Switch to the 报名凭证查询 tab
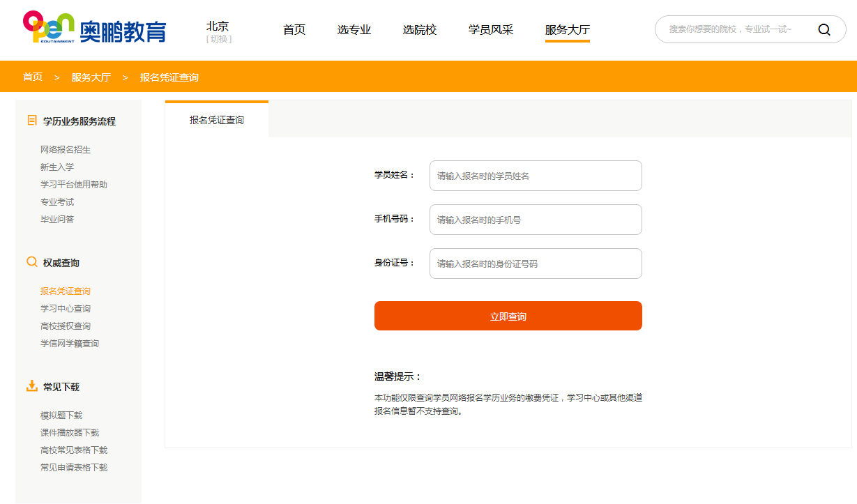857x504 pixels. [x=216, y=119]
